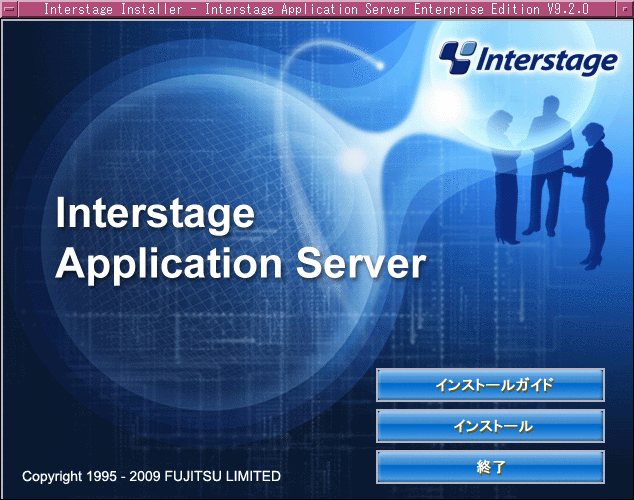This screenshot has width=634, height=500.
Task: Click the Copyright 1995 - 2009 FUJITSU LIMITED text
Action: [x=151, y=476]
